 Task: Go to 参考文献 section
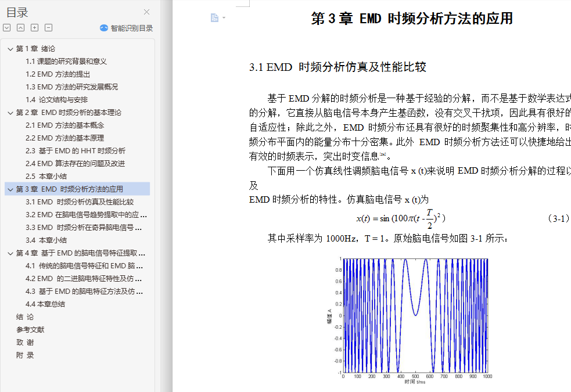click(x=30, y=330)
